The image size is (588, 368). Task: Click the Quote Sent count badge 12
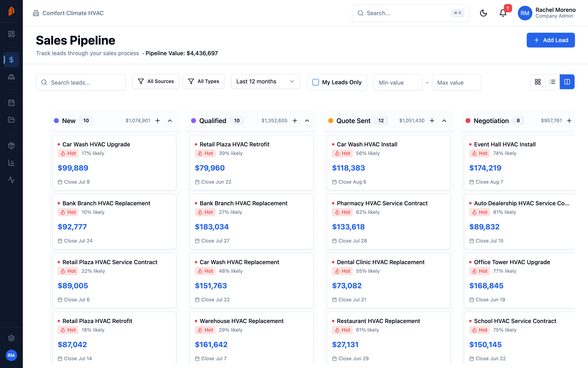pyautogui.click(x=381, y=121)
